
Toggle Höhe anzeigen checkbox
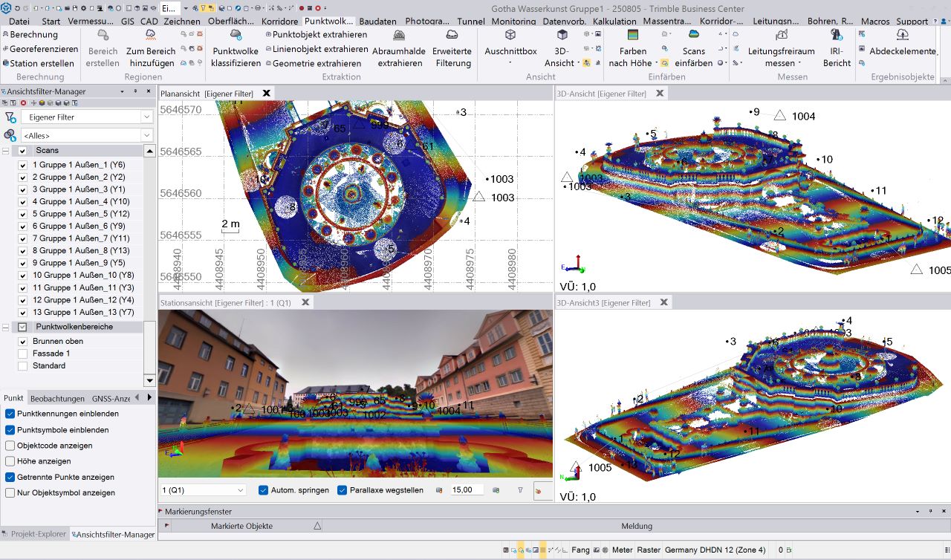click(10, 461)
